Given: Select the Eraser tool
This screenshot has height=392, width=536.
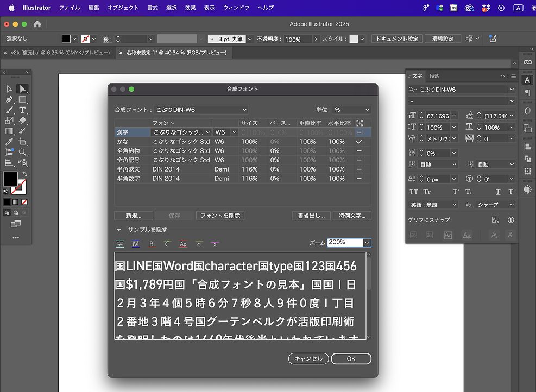Looking at the screenshot, I should 23,121.
